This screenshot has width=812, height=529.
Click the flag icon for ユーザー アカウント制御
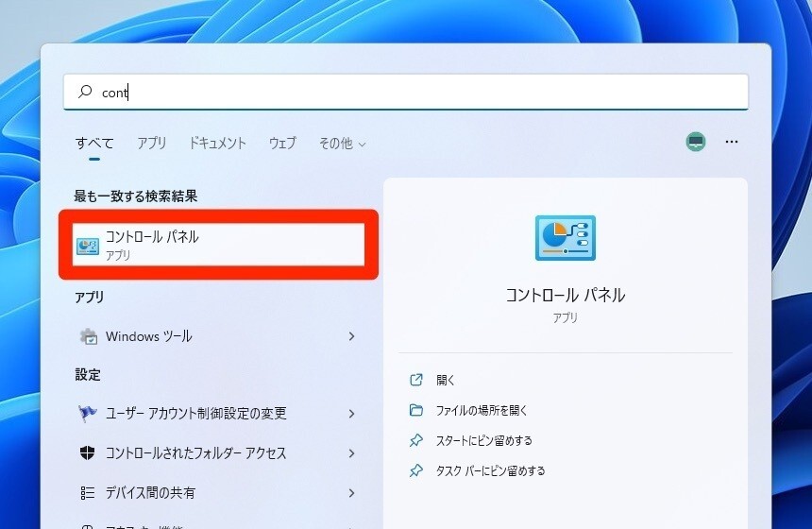coord(88,414)
